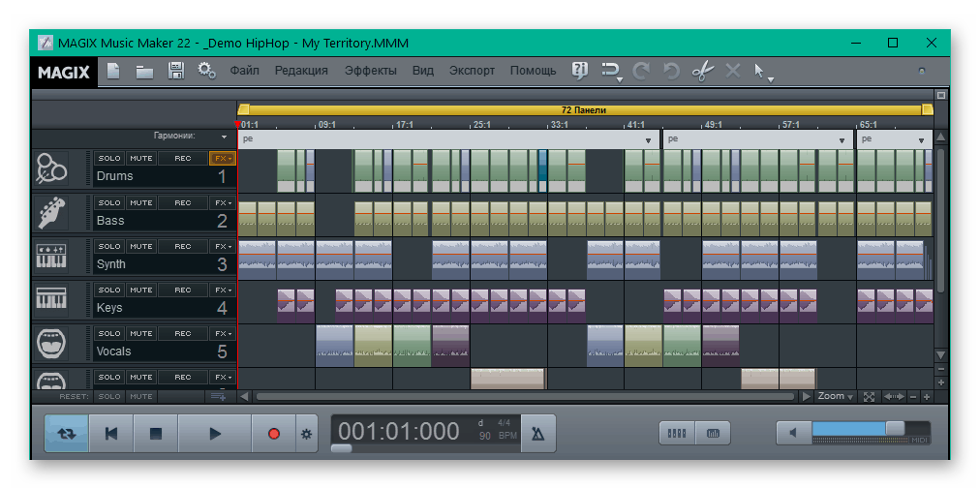This screenshot has height=489, width=980.
Task: Open the Vocals track FX dropdown
Action: (223, 333)
